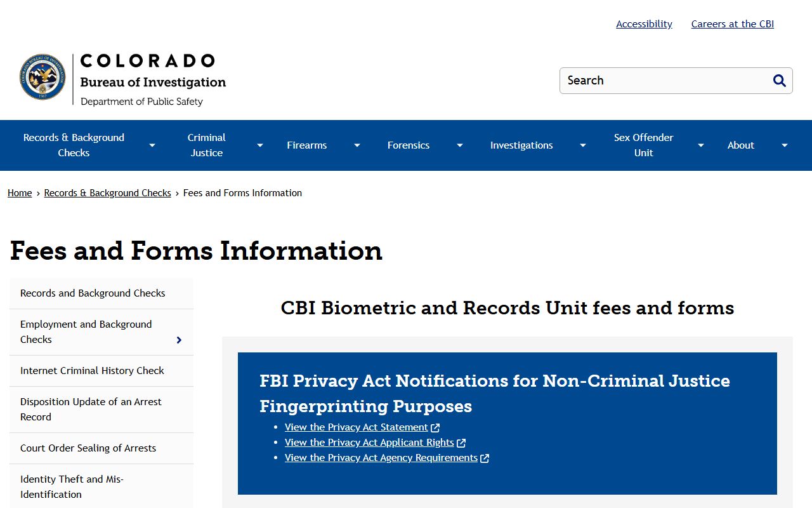812x508 pixels.
Task: Select Court Order Sealing of Arrests item
Action: 101,448
